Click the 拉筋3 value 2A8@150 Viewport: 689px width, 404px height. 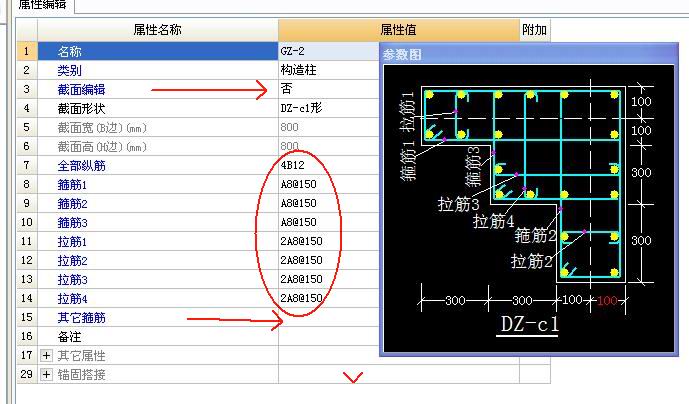301,279
